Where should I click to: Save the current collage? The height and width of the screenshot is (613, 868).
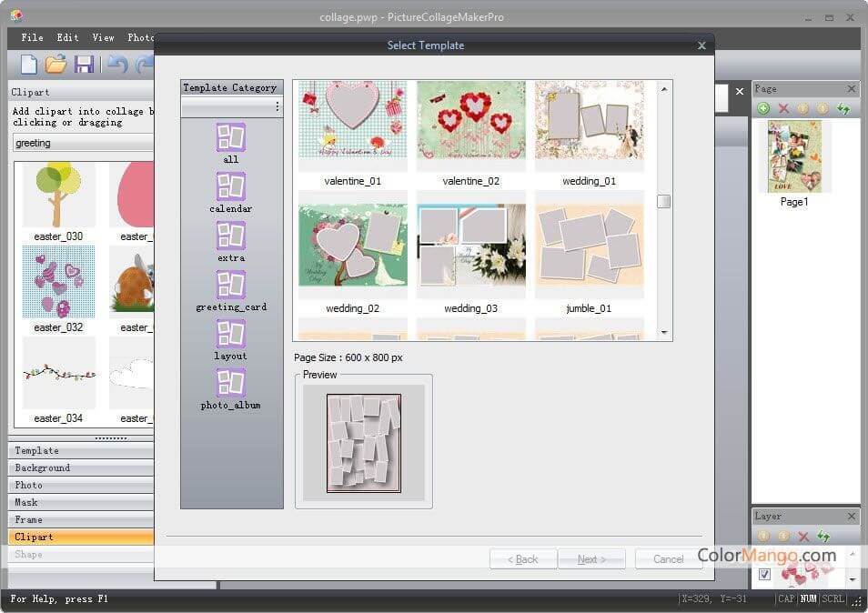pos(84,64)
